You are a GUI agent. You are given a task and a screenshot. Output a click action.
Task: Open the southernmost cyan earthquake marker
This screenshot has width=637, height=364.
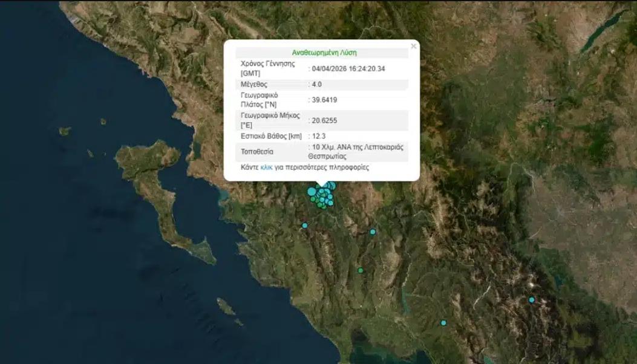coord(443,323)
